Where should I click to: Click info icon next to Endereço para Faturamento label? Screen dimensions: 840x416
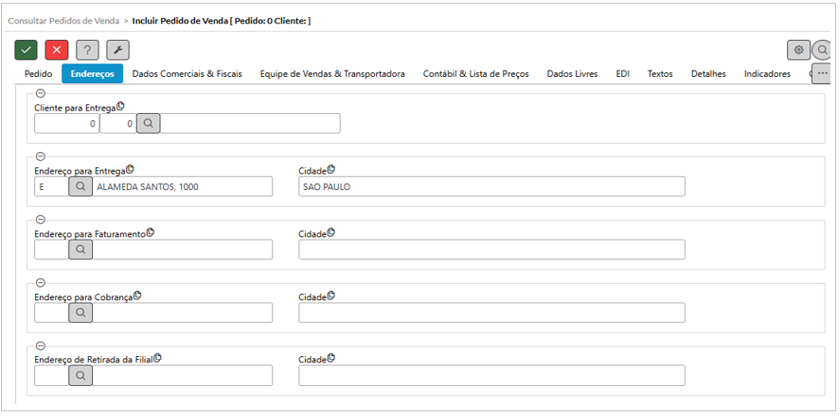tap(151, 232)
